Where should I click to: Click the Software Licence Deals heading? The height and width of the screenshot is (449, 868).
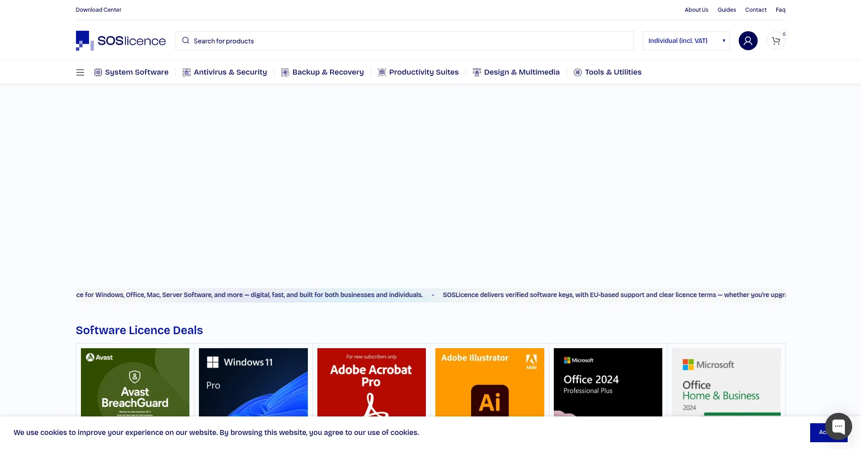[139, 331]
